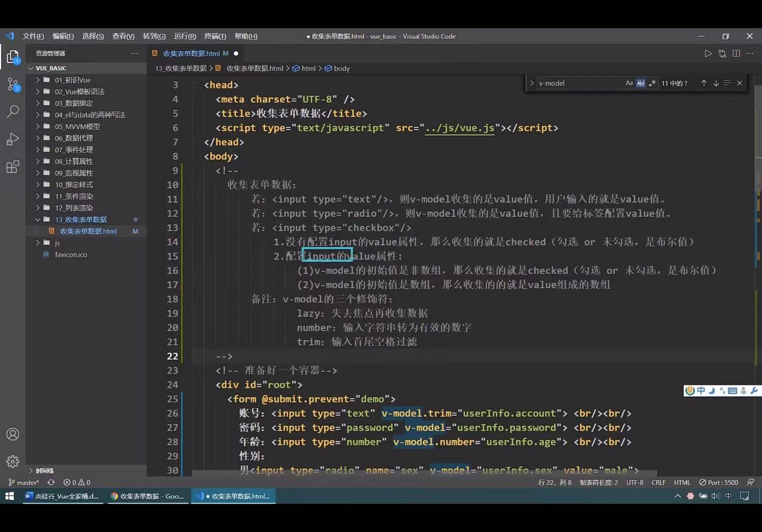This screenshot has height=532, width=762.
Task: Change the HTML language mode
Action: coord(682,482)
